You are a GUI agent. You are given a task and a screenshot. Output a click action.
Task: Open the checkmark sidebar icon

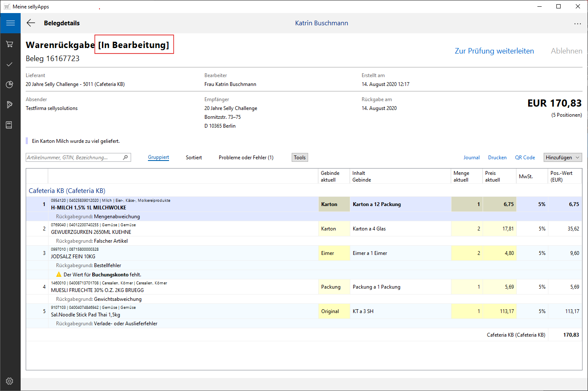(x=10, y=64)
